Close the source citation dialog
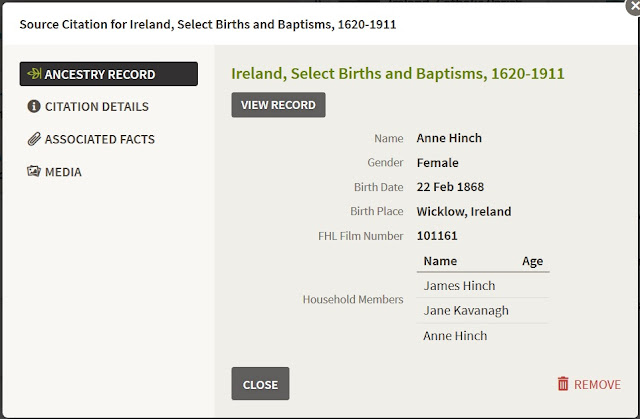The image size is (640, 419). [x=260, y=384]
